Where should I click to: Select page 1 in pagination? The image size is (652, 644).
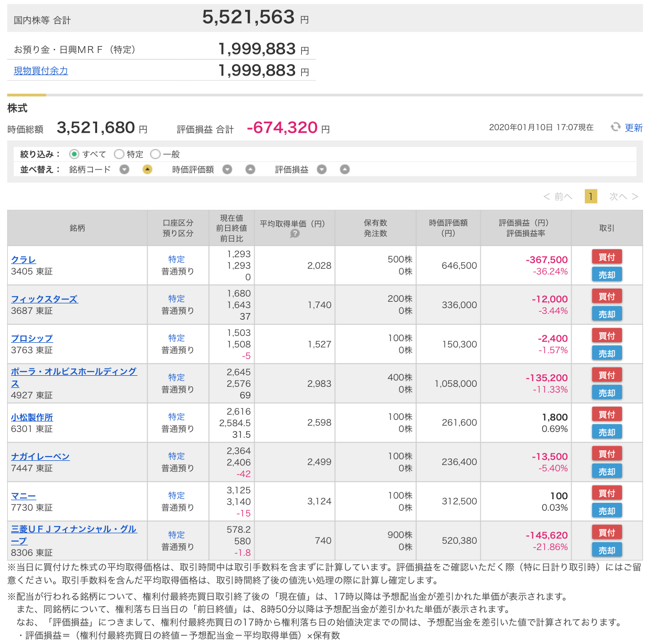pos(591,196)
